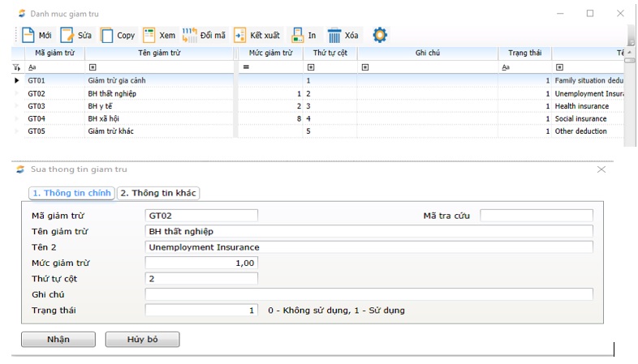
Task: Open the settings gear in the toolbar
Action: click(x=379, y=35)
